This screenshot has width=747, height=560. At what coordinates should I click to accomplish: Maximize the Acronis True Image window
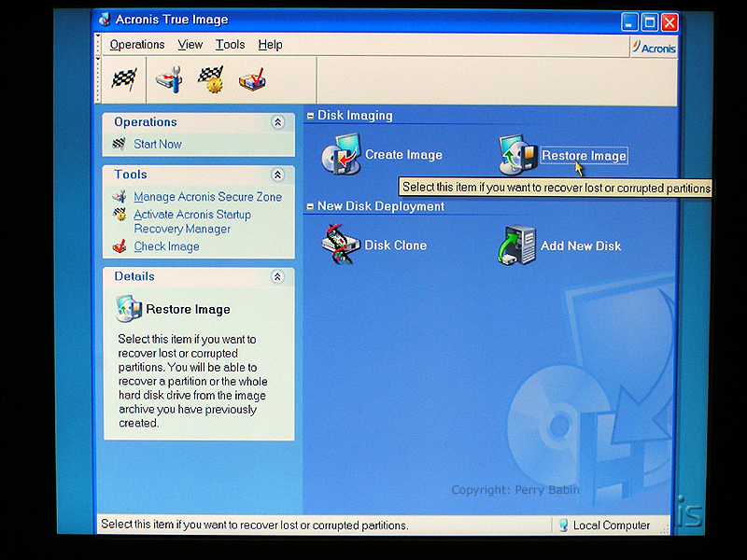[x=649, y=21]
